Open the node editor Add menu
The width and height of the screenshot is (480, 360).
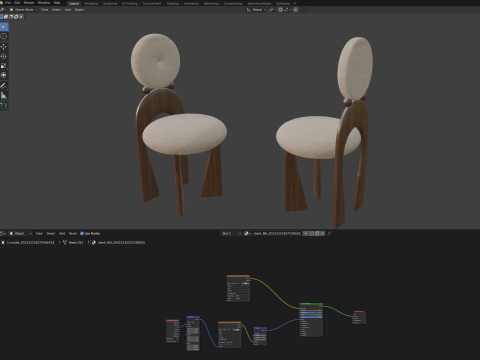62,234
